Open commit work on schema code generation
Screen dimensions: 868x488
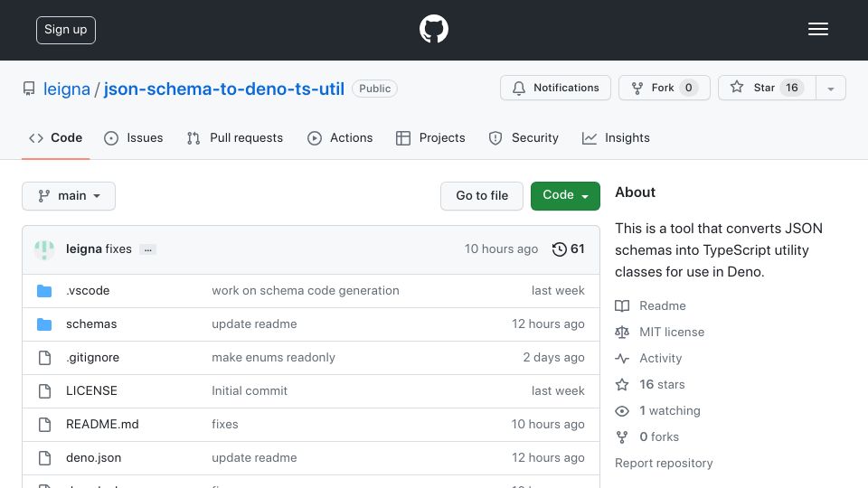click(305, 290)
